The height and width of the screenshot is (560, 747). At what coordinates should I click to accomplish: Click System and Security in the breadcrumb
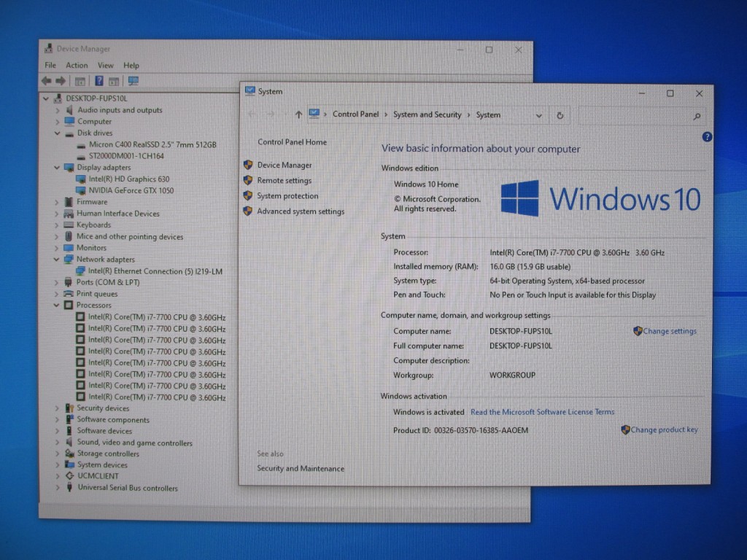427,114
